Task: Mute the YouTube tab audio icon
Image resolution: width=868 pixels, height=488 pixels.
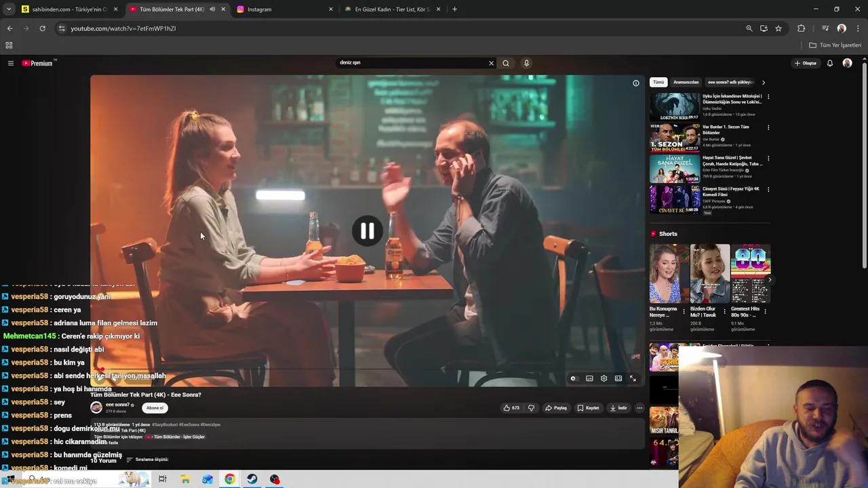Action: coord(212,9)
